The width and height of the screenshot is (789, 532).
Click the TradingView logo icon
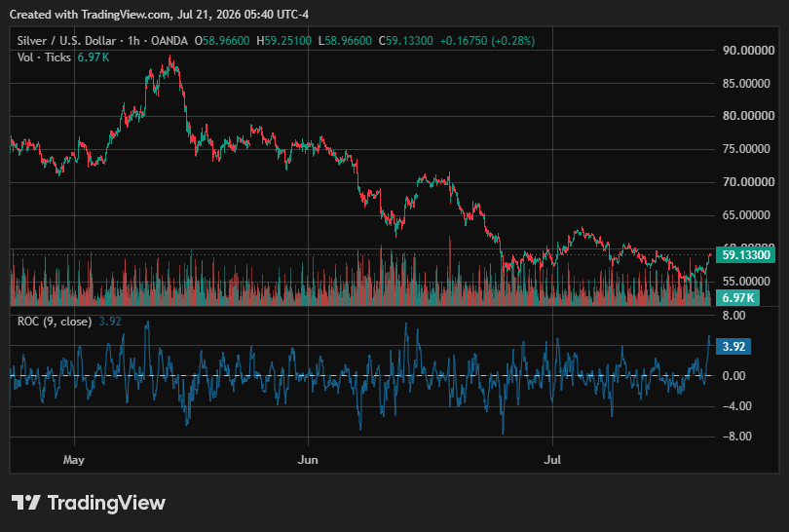[x=25, y=503]
